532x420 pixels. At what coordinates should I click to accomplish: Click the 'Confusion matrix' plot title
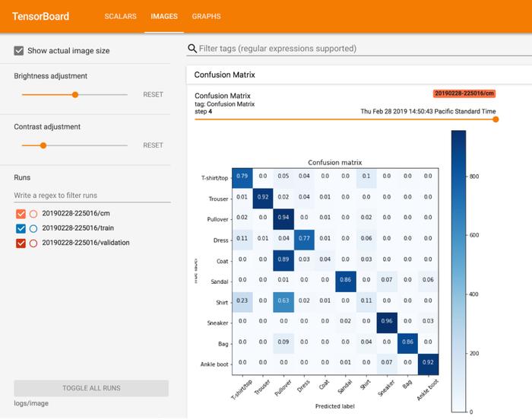coord(335,162)
